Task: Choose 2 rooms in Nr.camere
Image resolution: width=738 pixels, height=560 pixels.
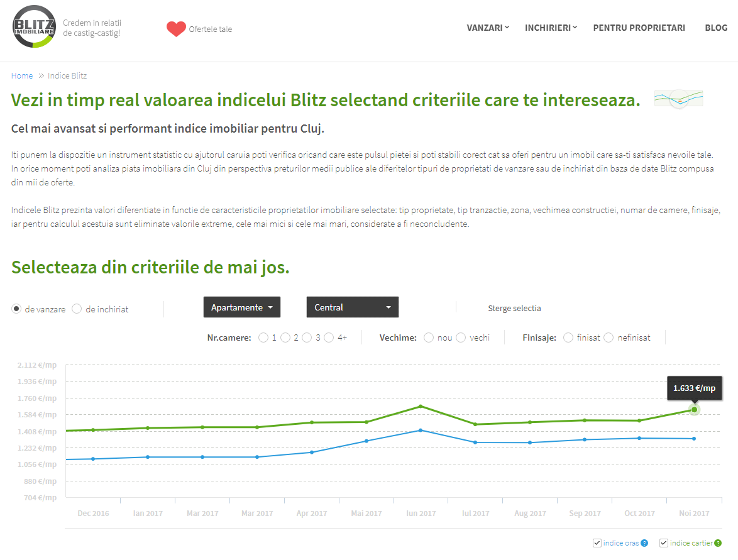Action: tap(285, 338)
